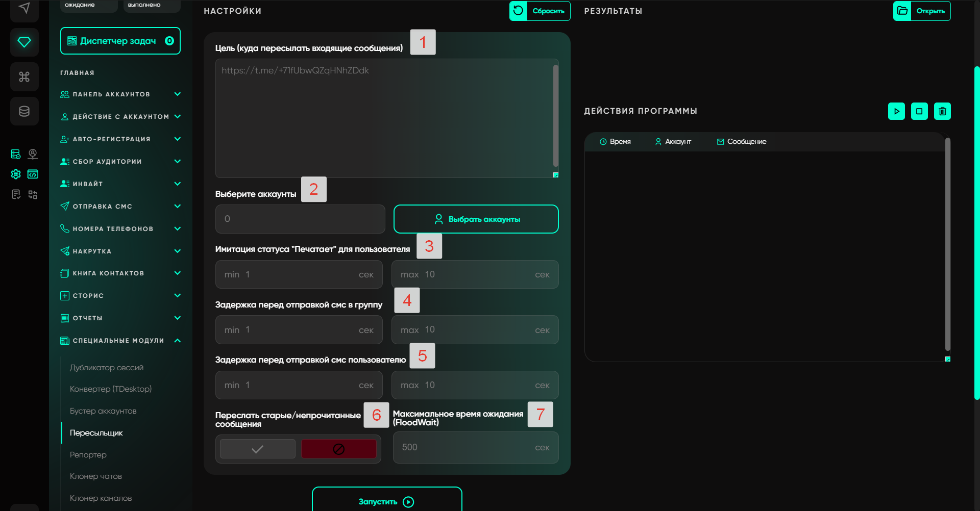Expand the Инвайт section
This screenshot has height=511, width=980.
click(x=177, y=184)
